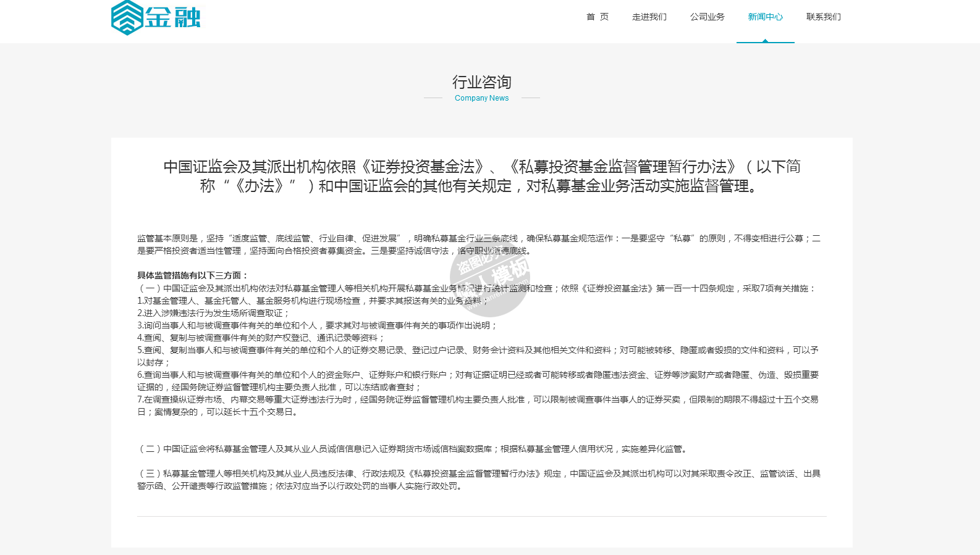Click the bold 具体监管措施有以下三方面 heading

(x=193, y=275)
